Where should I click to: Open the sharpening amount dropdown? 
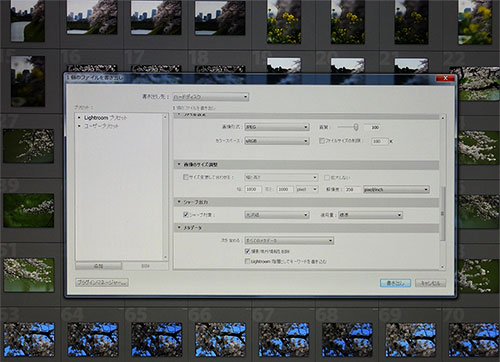(370, 215)
